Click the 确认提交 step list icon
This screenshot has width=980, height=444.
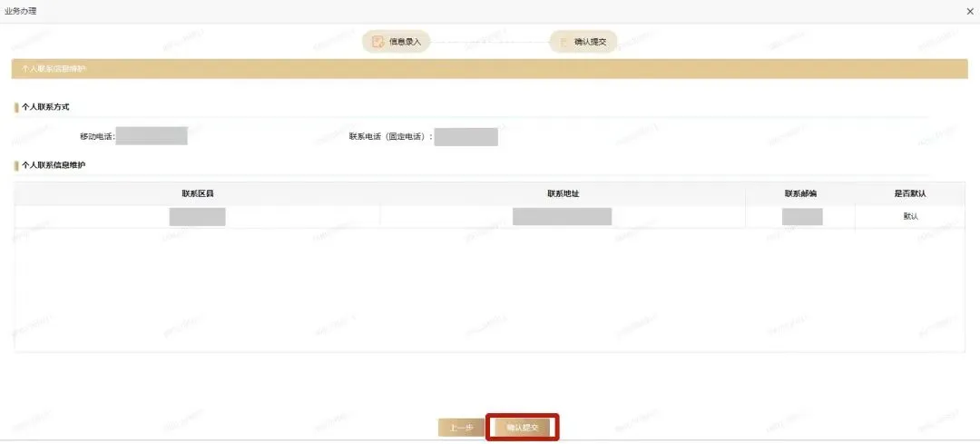[563, 42]
